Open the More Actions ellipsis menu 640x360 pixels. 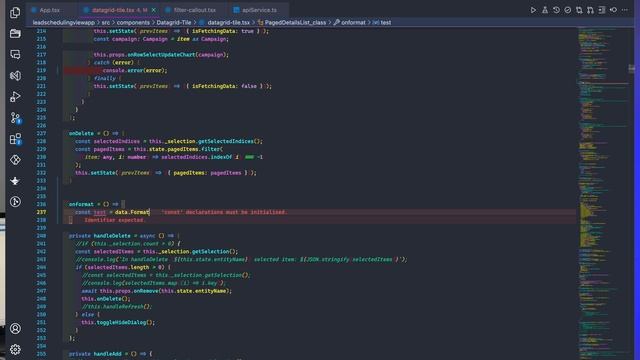coord(625,10)
